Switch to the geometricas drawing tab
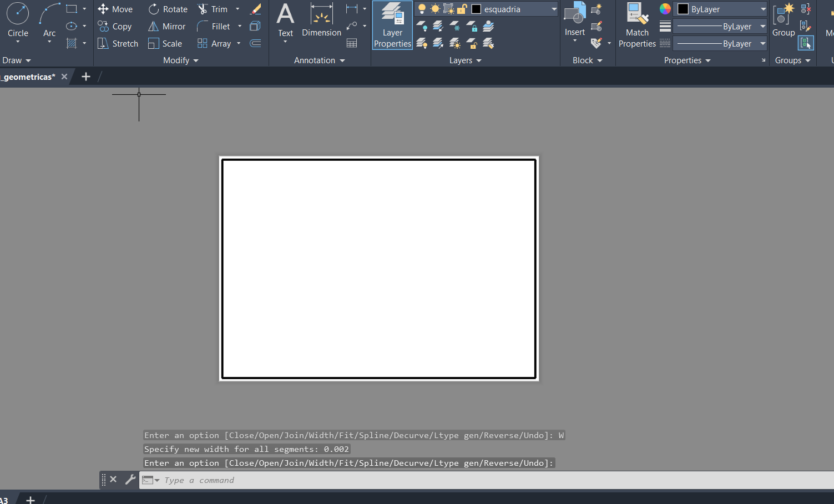The width and height of the screenshot is (834, 504). click(x=28, y=77)
